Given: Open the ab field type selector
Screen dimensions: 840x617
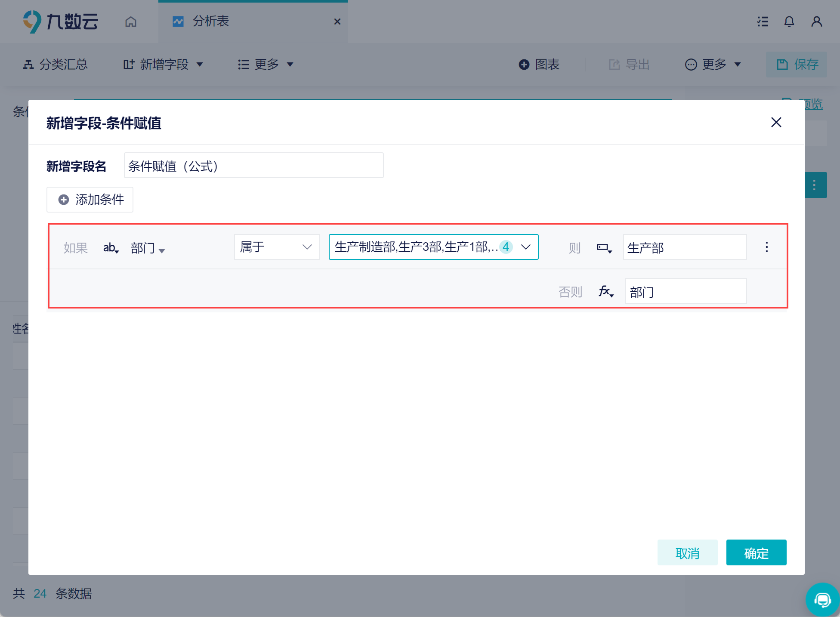Looking at the screenshot, I should coord(111,248).
